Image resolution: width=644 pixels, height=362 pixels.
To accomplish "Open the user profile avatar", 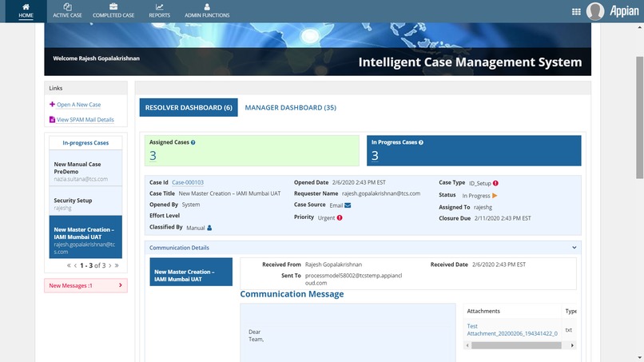I will pos(594,11).
